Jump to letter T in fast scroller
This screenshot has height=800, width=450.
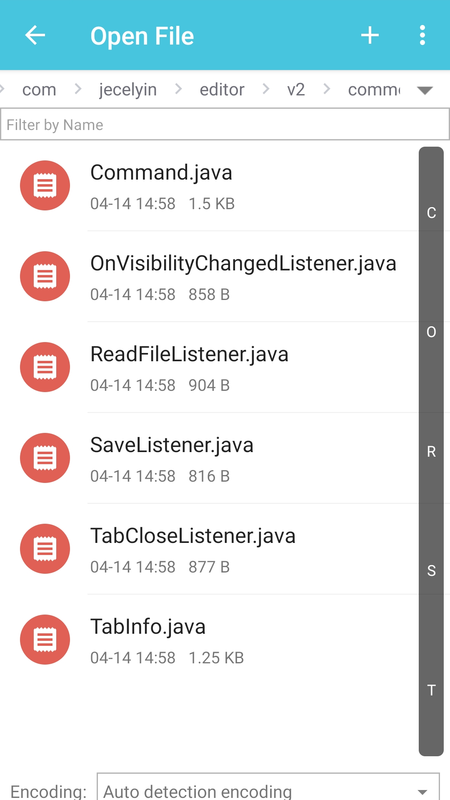[431, 690]
